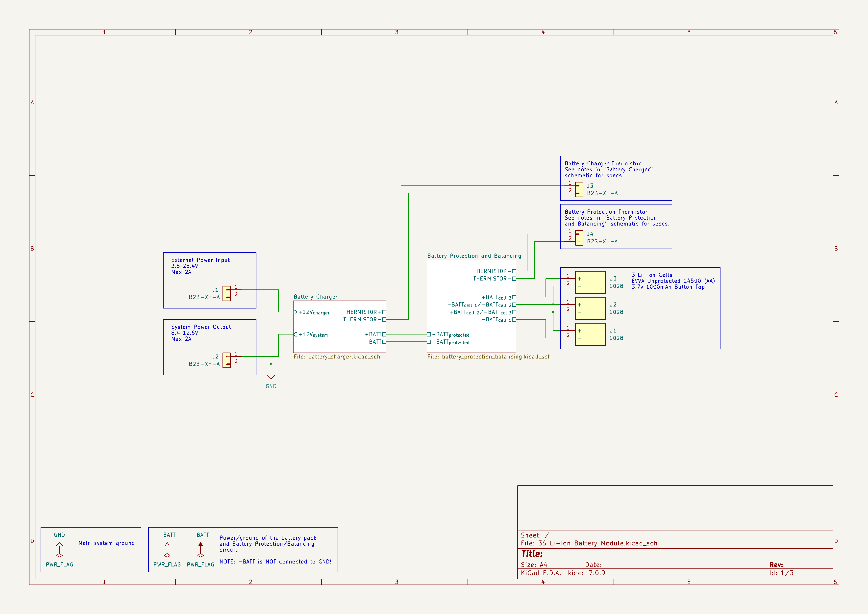The height and width of the screenshot is (614, 868).
Task: Select the System Power Output note text
Action: (201, 333)
